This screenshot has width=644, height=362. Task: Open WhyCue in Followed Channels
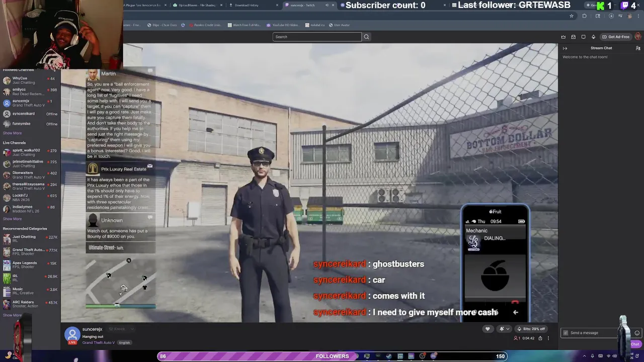point(30,80)
